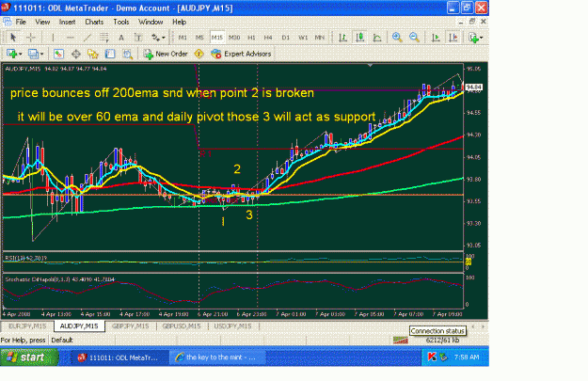
Task: Switch chart to MN timeframe
Action: 320,37
